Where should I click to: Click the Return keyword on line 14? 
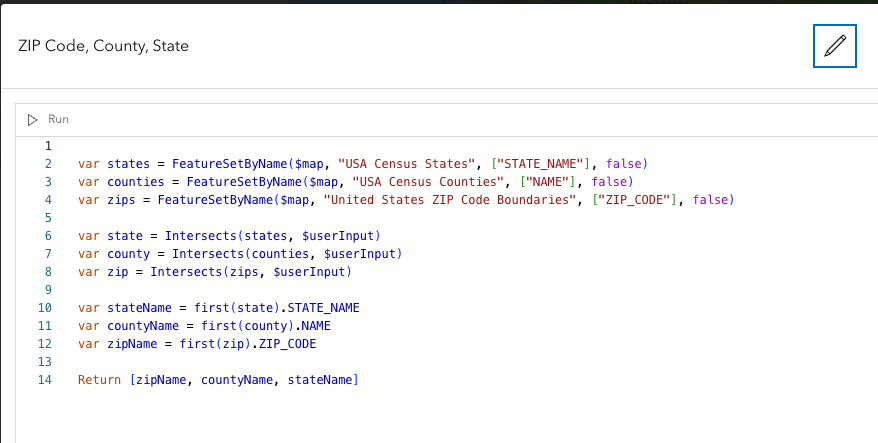point(99,380)
